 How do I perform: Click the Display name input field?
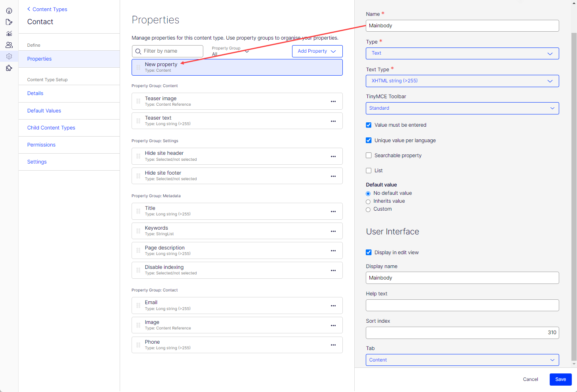click(x=462, y=278)
